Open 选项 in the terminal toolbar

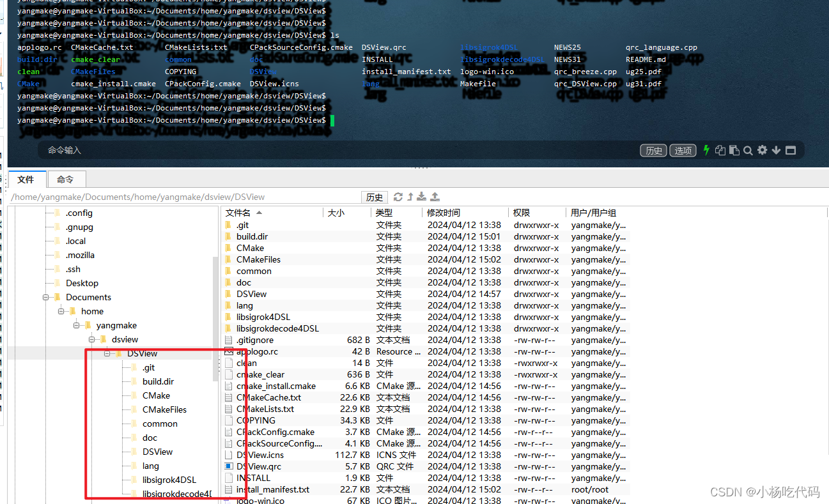(683, 150)
